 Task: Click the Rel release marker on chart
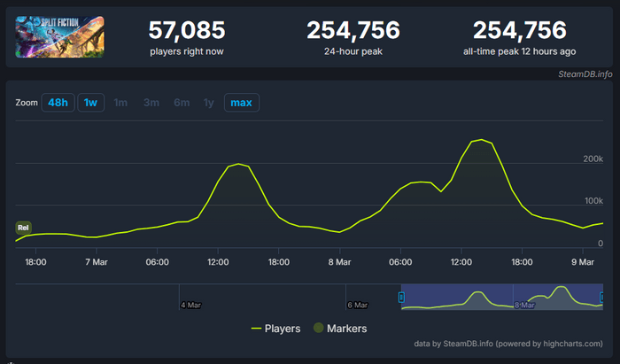(x=23, y=228)
